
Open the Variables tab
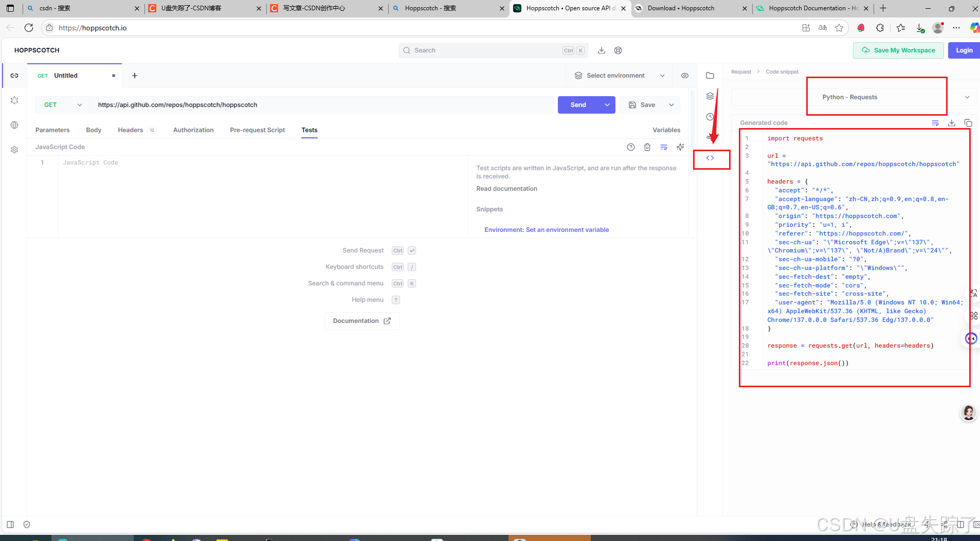[x=666, y=130]
